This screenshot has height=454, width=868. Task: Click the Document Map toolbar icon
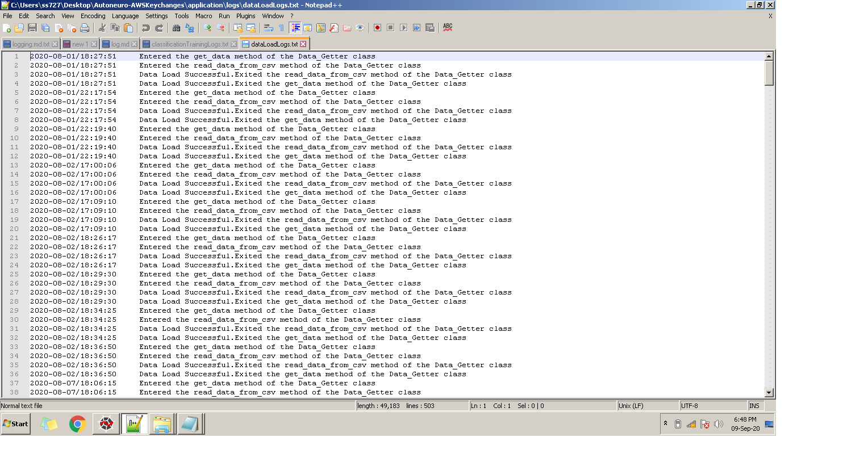tap(321, 27)
